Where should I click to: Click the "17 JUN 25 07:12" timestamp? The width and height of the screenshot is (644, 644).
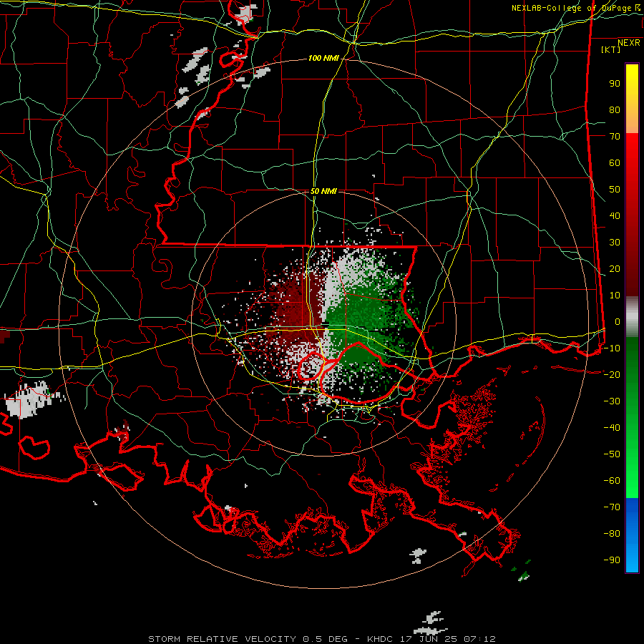[x=448, y=639]
